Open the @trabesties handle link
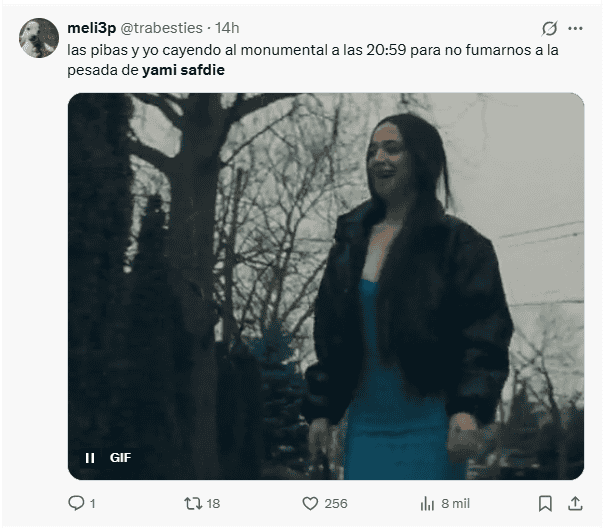 point(164,28)
